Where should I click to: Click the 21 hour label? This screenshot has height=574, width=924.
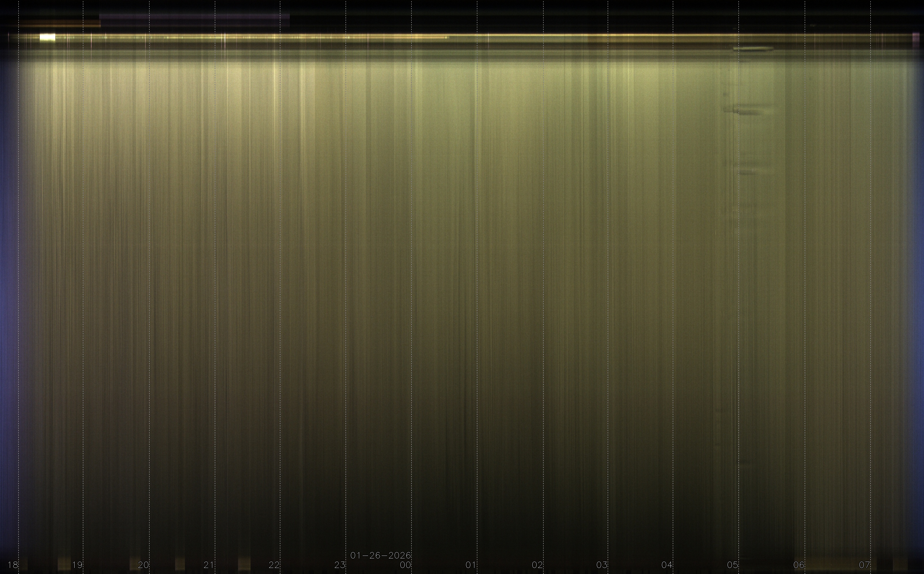click(x=209, y=565)
